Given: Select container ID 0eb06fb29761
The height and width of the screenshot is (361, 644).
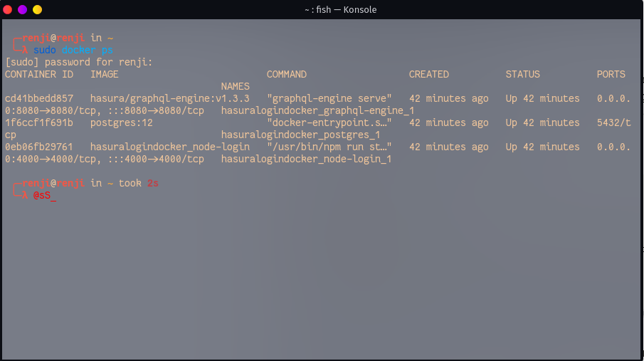Looking at the screenshot, I should [x=39, y=147].
